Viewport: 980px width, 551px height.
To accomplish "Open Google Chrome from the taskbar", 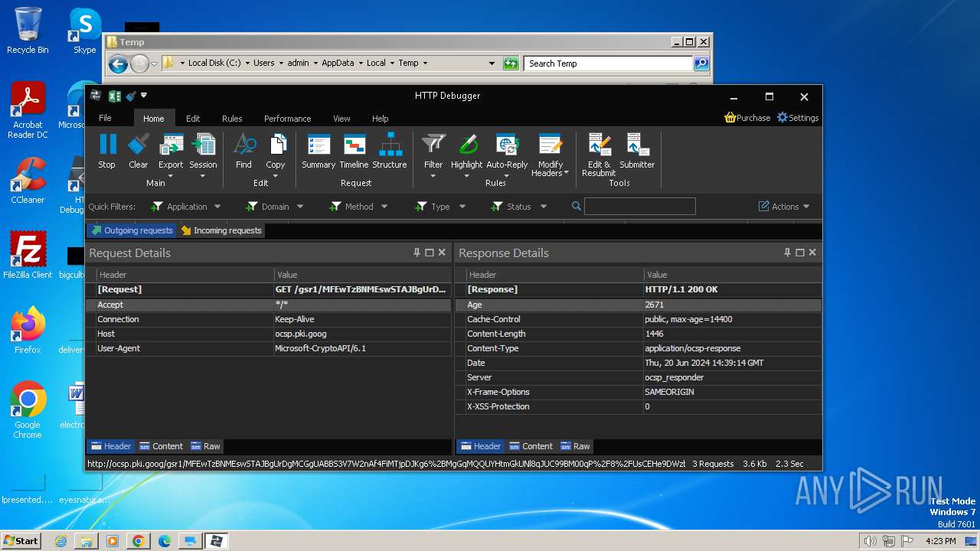I will 139,541.
